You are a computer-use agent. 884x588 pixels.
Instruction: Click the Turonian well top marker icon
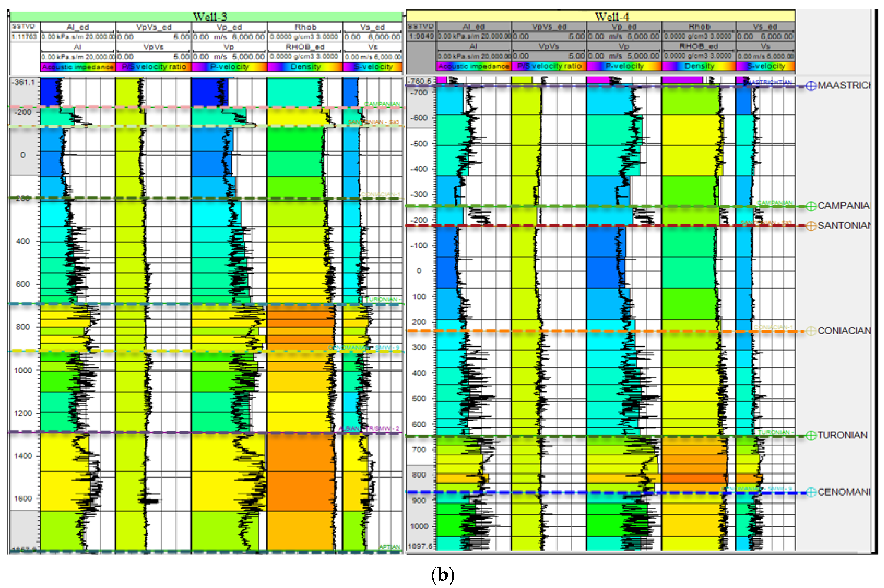tap(811, 435)
